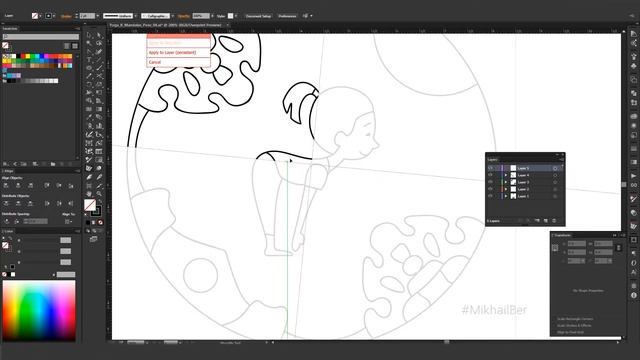
Task: Pick the red swatch in Swatches panel
Action: [23, 56]
